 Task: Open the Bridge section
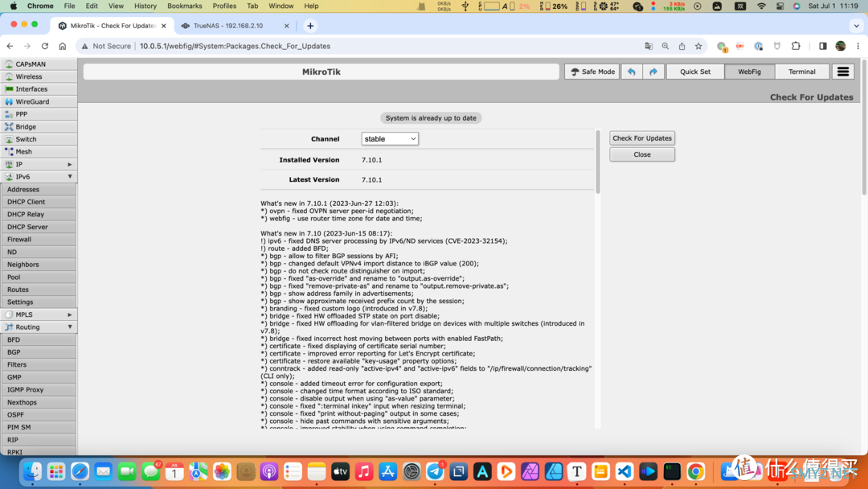point(39,127)
